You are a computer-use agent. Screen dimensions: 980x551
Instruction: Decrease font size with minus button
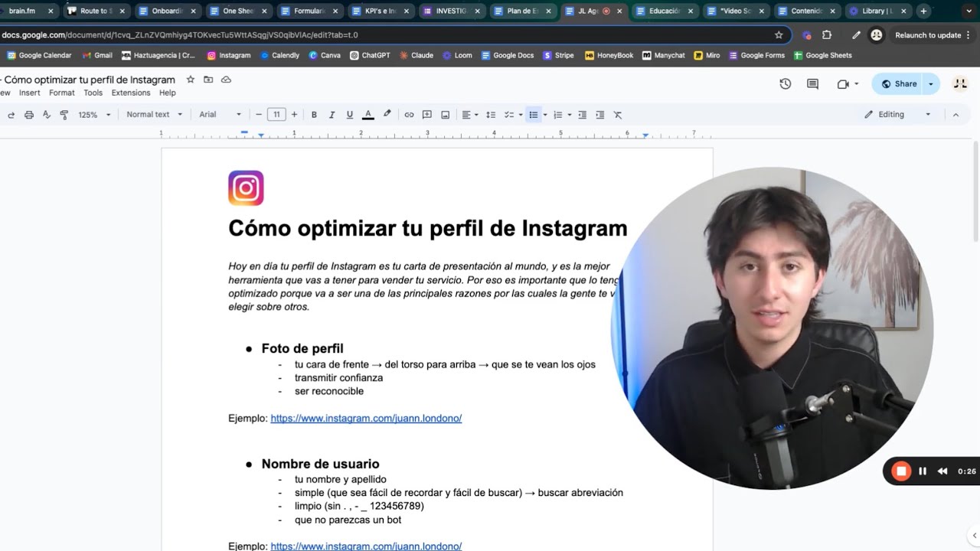click(259, 115)
